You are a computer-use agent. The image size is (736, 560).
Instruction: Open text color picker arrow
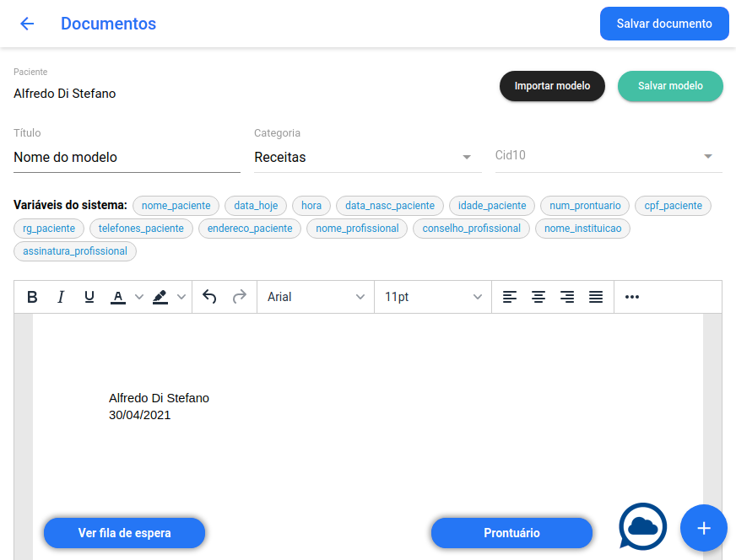(139, 297)
